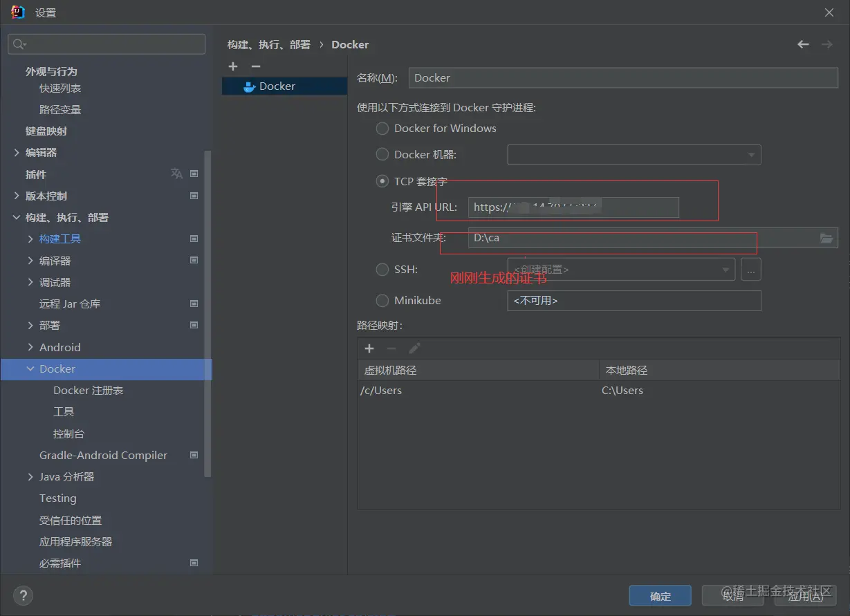Image resolution: width=850 pixels, height=616 pixels.
Task: Click the project-level icon beside Gradle-Android Compiler
Action: pos(194,455)
